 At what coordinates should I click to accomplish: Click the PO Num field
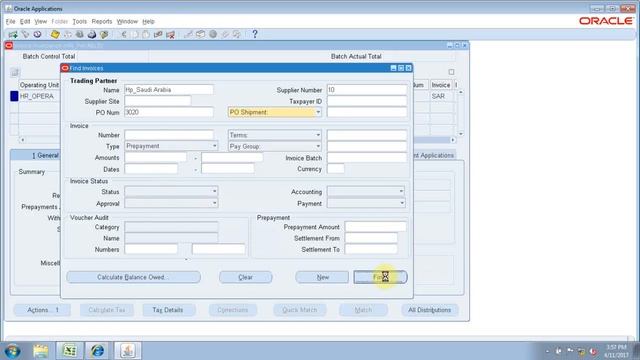coord(169,112)
